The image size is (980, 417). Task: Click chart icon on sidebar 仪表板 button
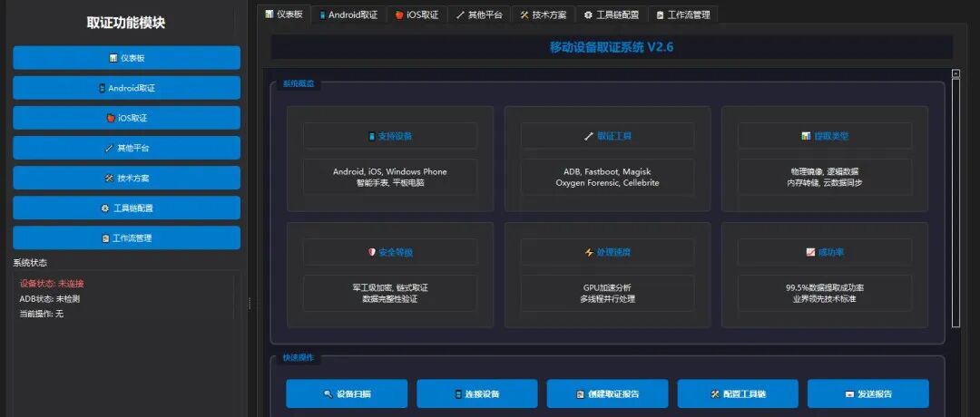113,58
